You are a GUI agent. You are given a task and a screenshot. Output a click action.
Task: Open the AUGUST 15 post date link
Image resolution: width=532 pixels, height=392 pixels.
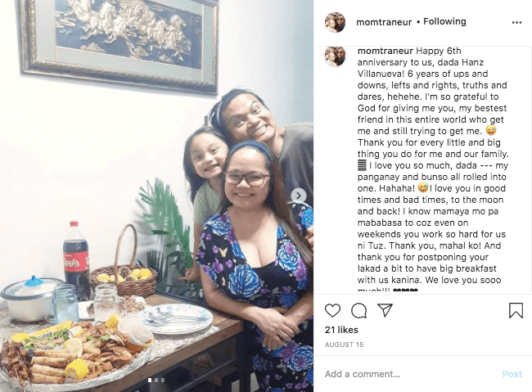344,345
